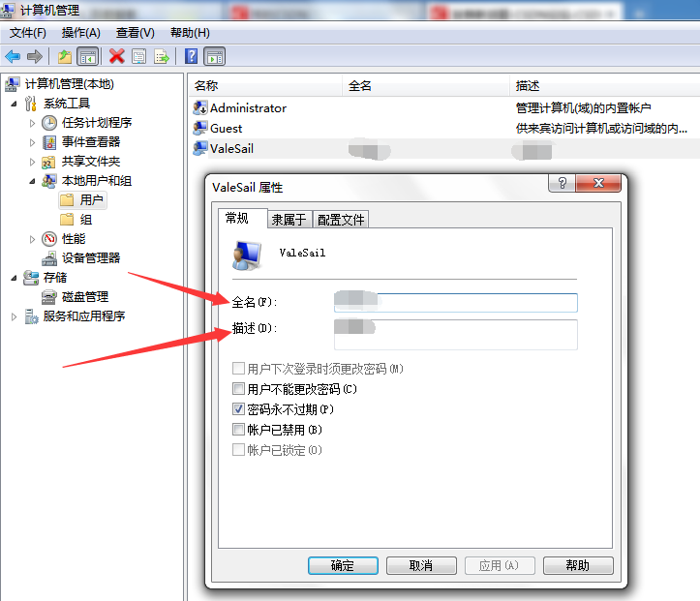This screenshot has height=601, width=700.
Task: Expand the 任务计划程序 tree node
Action: pyautogui.click(x=32, y=123)
